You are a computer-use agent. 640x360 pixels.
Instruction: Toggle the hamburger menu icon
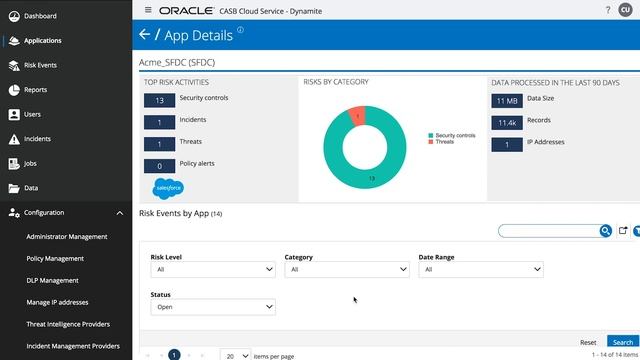click(148, 10)
